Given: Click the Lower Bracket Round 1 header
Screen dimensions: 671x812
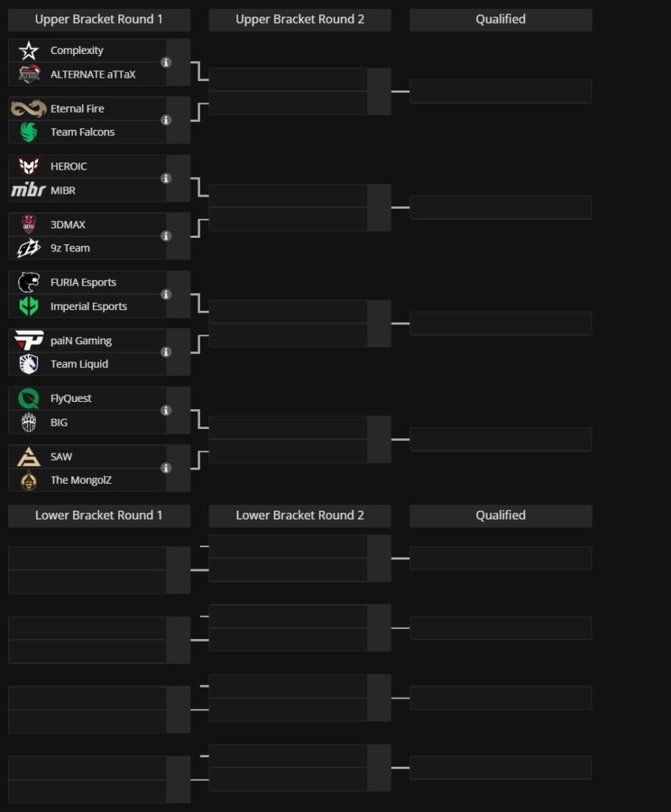Looking at the screenshot, I should point(99,515).
